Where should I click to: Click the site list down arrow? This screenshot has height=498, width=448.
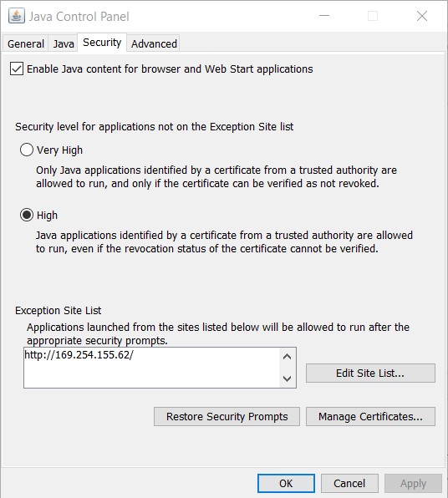coord(288,379)
